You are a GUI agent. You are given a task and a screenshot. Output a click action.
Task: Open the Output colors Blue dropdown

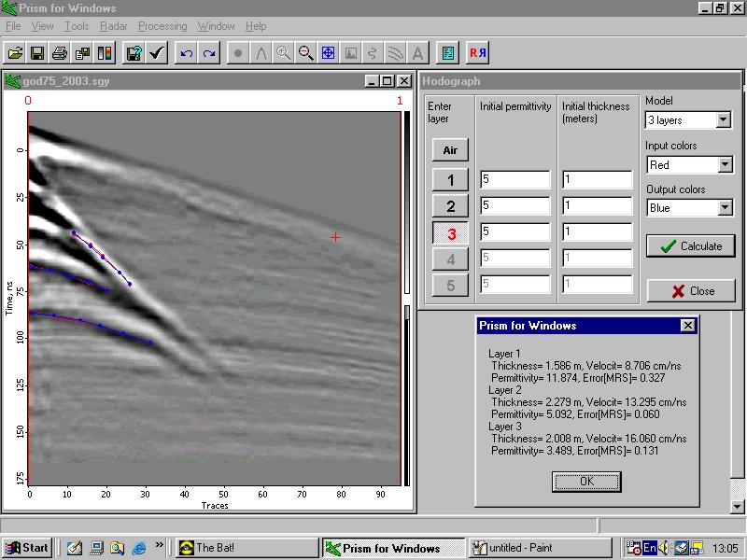pyautogui.click(x=725, y=207)
